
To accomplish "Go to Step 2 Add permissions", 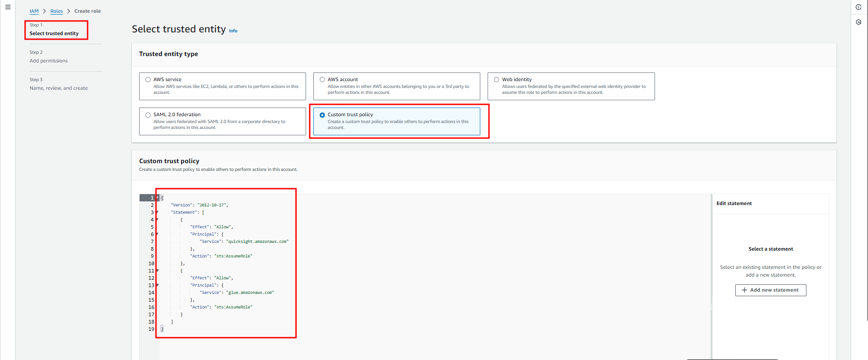I will (48, 61).
